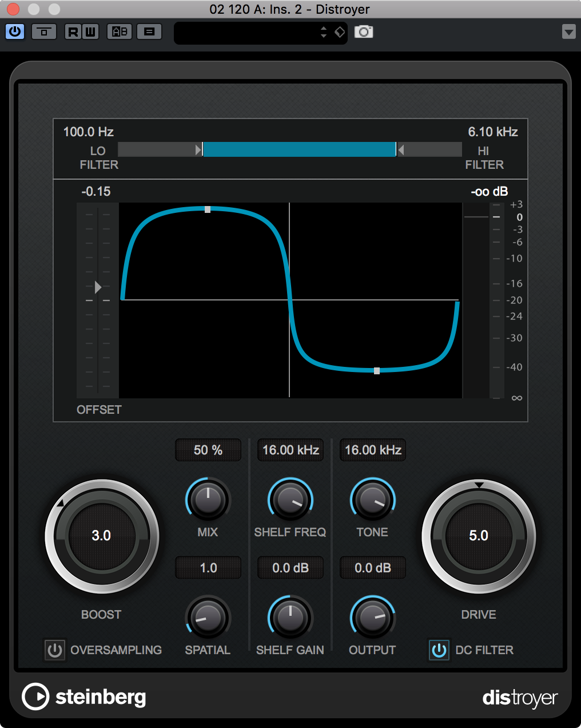This screenshot has height=728, width=581.
Task: Click the Shelf Freq 16.00 kHz value
Action: point(290,450)
